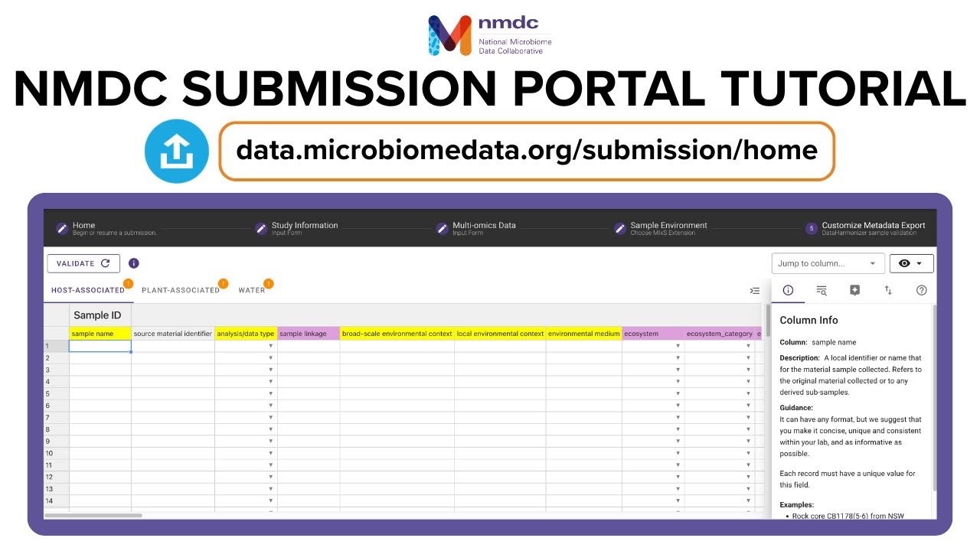Screen dimensions: 980x551
Task: Open the find and replace panel icon
Action: (822, 290)
